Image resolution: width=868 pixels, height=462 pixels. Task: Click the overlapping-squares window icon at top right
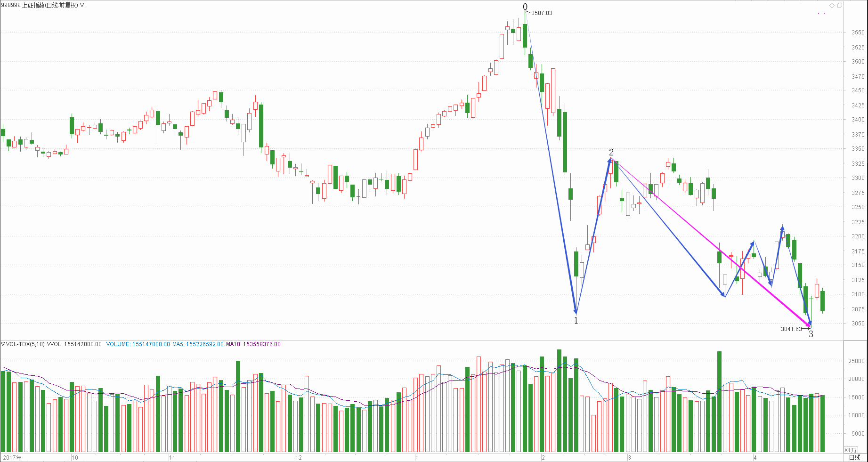(840, 5)
